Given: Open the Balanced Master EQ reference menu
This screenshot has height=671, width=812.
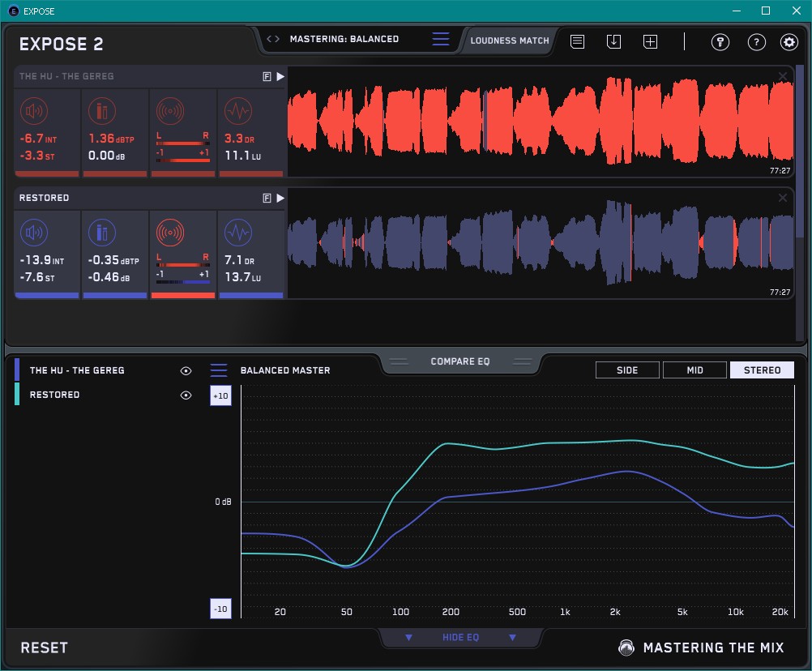Looking at the screenshot, I should [x=219, y=370].
